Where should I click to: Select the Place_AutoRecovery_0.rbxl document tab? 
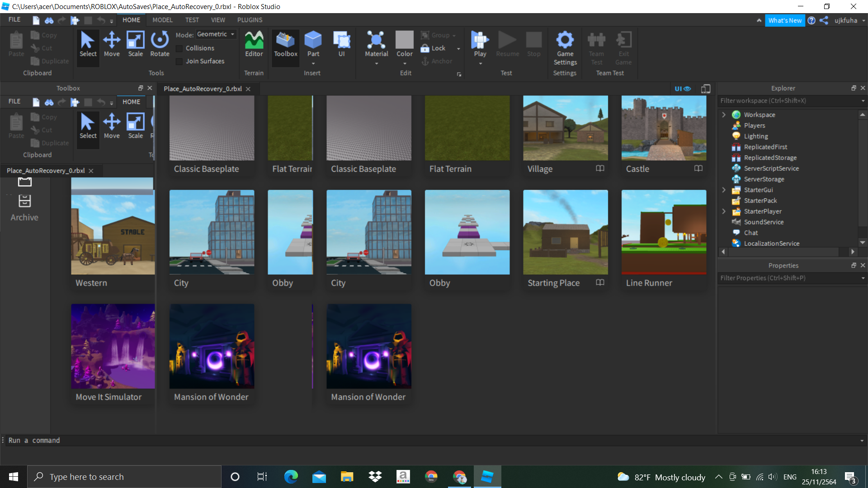point(203,89)
